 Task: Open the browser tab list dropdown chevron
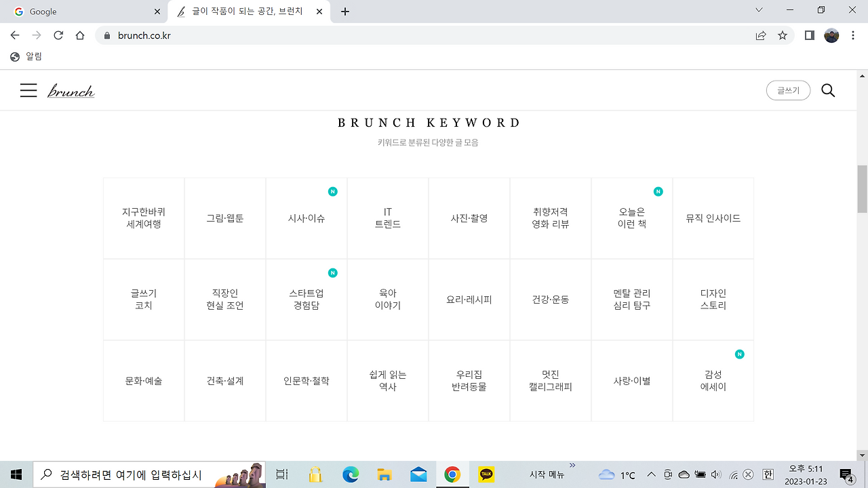point(758,11)
